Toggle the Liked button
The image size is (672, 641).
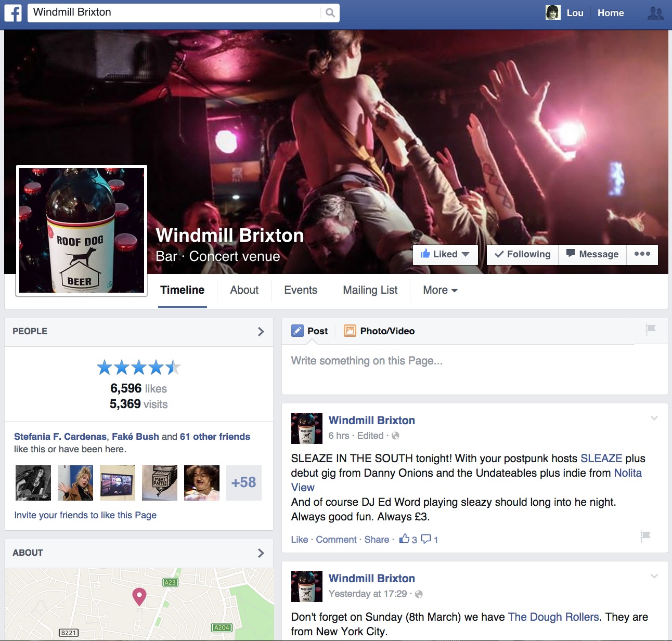tap(445, 254)
